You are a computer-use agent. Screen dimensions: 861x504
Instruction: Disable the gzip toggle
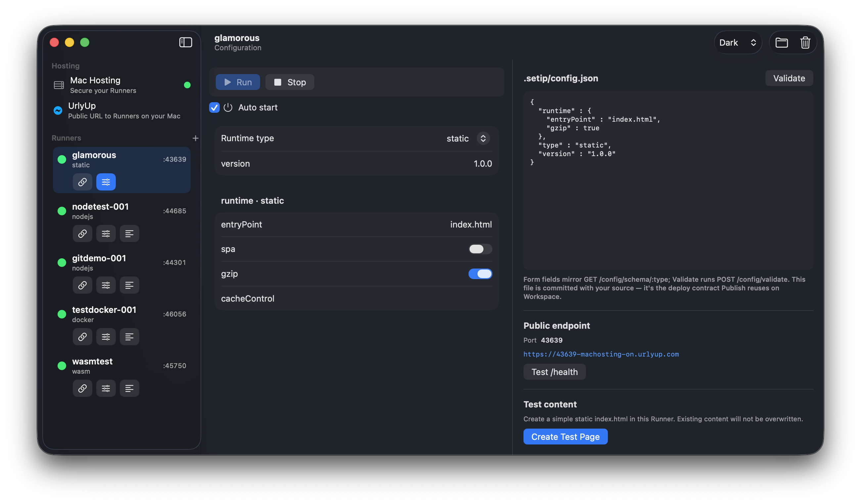480,274
